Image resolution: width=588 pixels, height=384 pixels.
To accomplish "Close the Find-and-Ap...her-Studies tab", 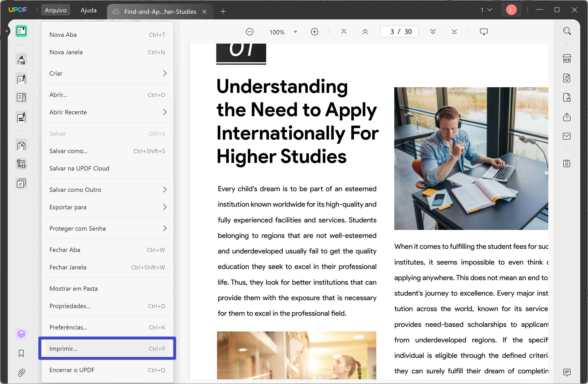I will coord(204,12).
